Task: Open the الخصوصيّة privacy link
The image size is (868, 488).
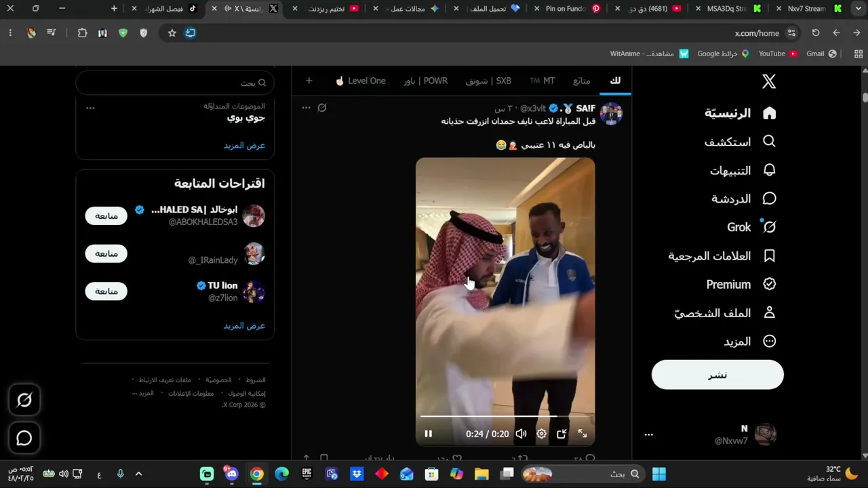Action: pos(219,380)
